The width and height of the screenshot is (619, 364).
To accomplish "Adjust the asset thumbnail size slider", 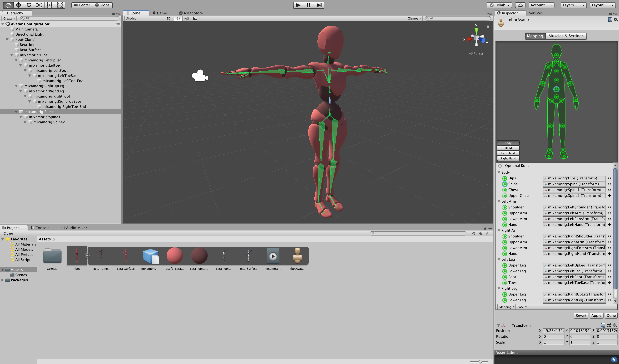I will click(480, 362).
